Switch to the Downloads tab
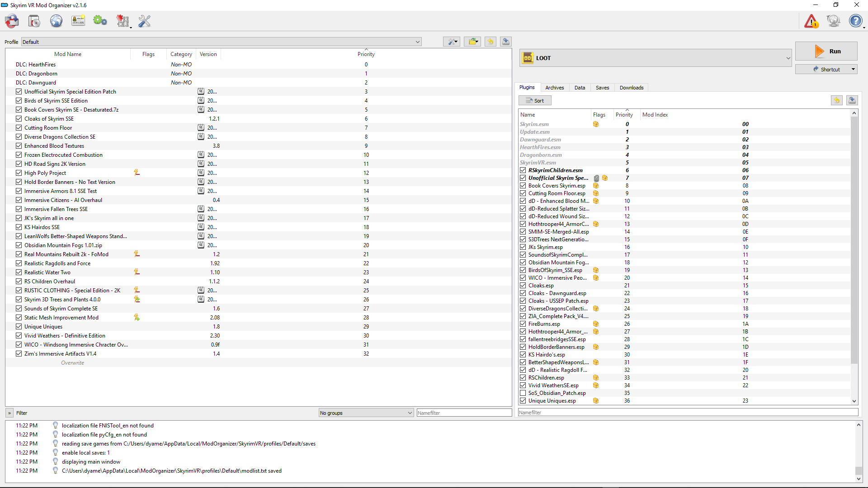The width and height of the screenshot is (868, 488). tap(632, 88)
